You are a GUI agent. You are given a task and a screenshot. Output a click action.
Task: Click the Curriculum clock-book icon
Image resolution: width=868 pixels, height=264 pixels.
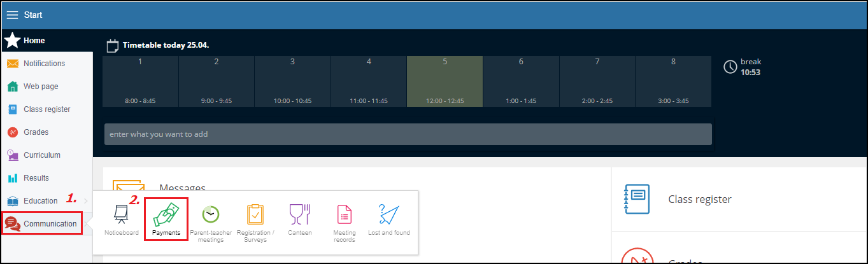click(x=12, y=155)
